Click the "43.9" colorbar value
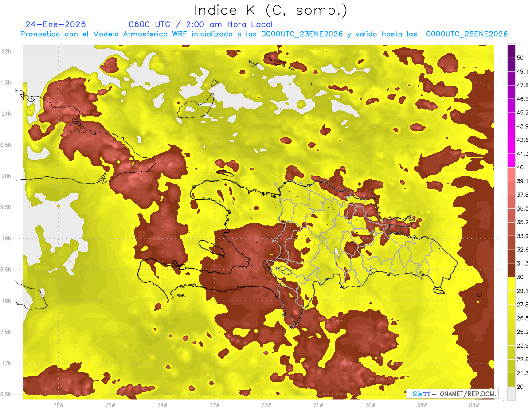The width and height of the screenshot is (532, 411). (x=523, y=126)
